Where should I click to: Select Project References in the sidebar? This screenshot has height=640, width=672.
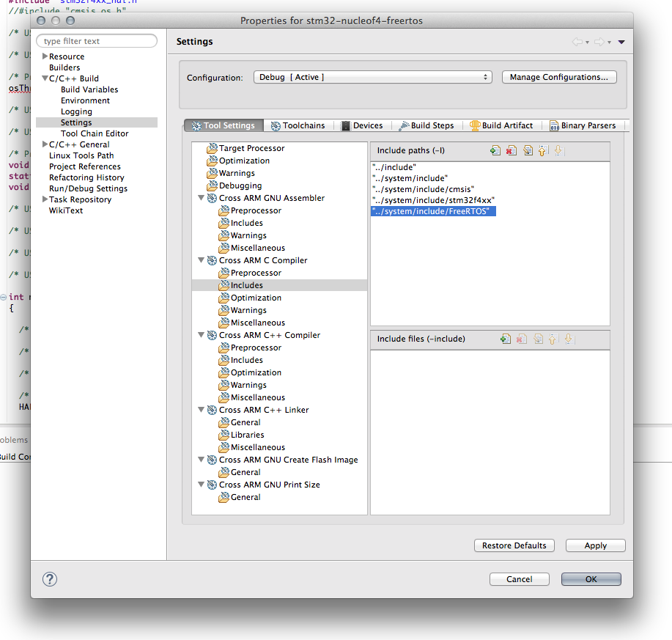click(85, 166)
